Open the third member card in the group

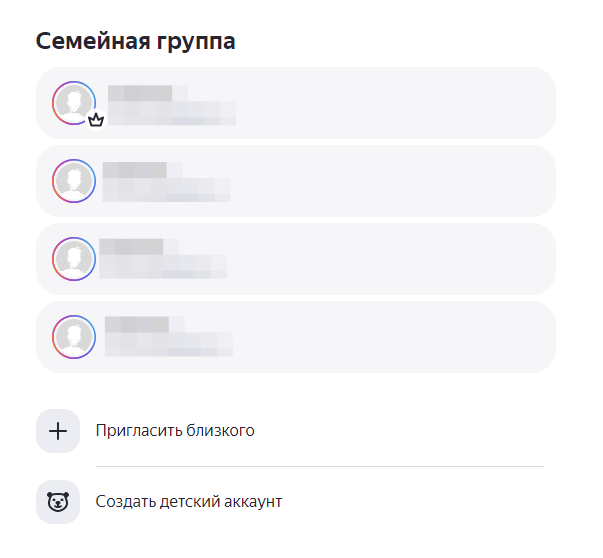296,259
